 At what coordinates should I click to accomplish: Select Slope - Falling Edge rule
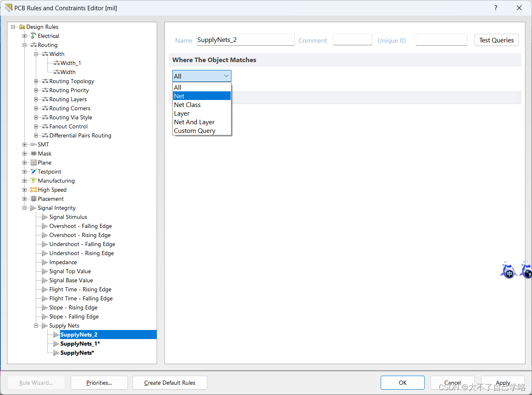coord(74,316)
